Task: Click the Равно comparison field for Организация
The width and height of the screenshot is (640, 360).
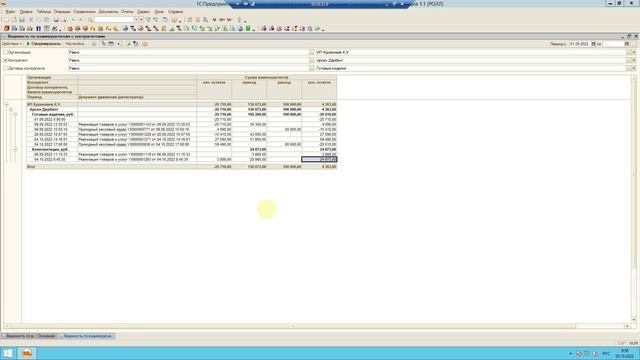Action: pyautogui.click(x=189, y=52)
